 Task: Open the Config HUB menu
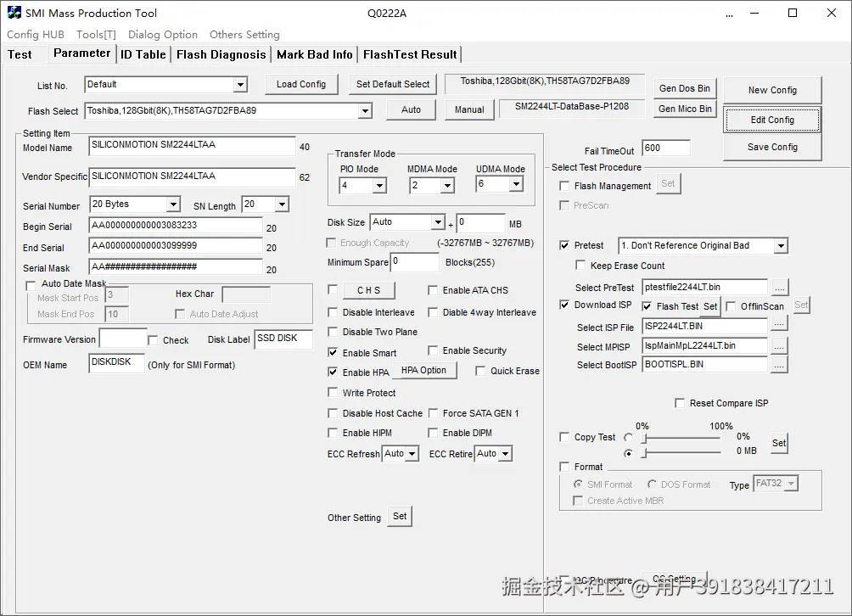pyautogui.click(x=36, y=34)
